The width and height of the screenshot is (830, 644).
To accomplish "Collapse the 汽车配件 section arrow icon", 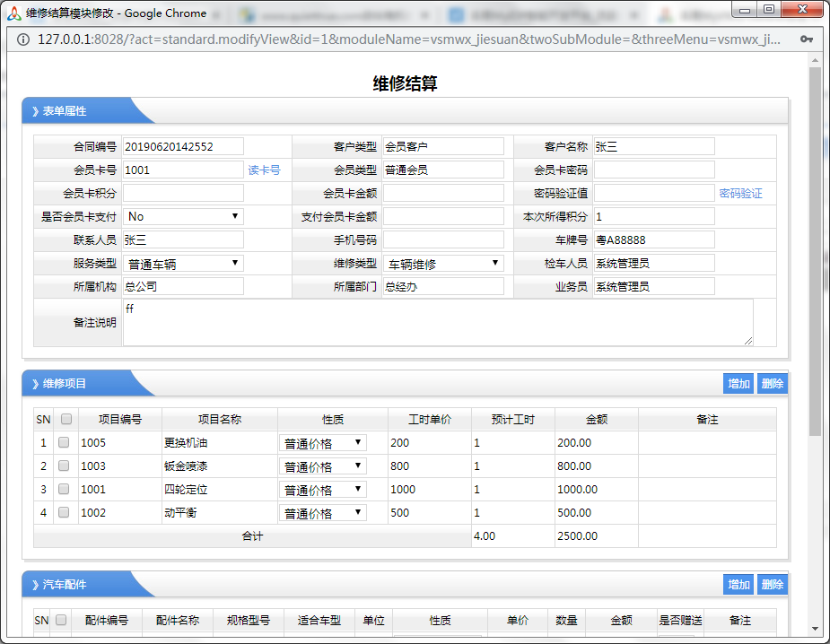I will click(x=35, y=585).
